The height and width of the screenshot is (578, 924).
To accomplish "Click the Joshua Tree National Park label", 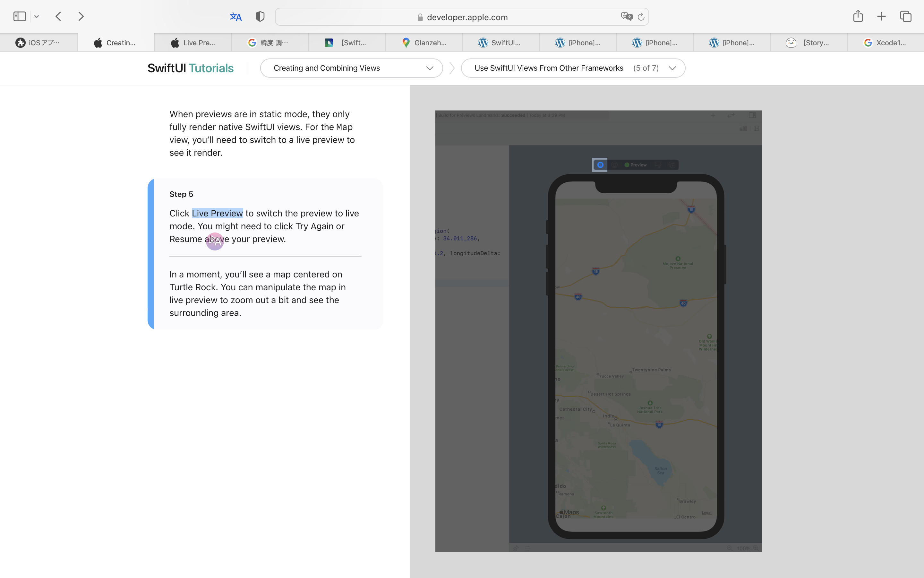I will [650, 410].
